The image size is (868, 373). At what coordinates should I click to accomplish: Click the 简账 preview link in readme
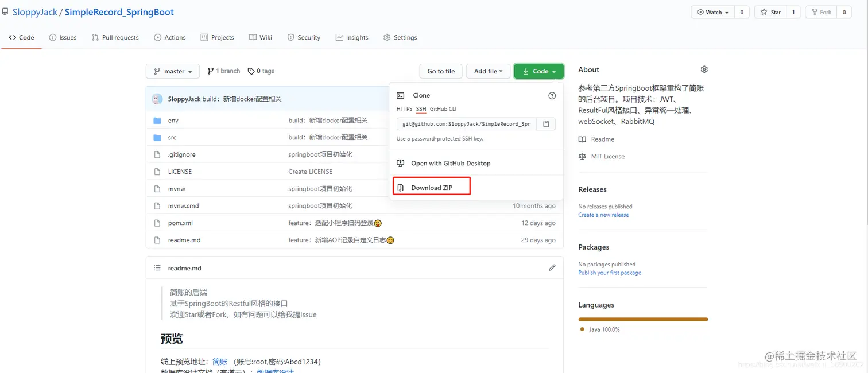[220, 362]
